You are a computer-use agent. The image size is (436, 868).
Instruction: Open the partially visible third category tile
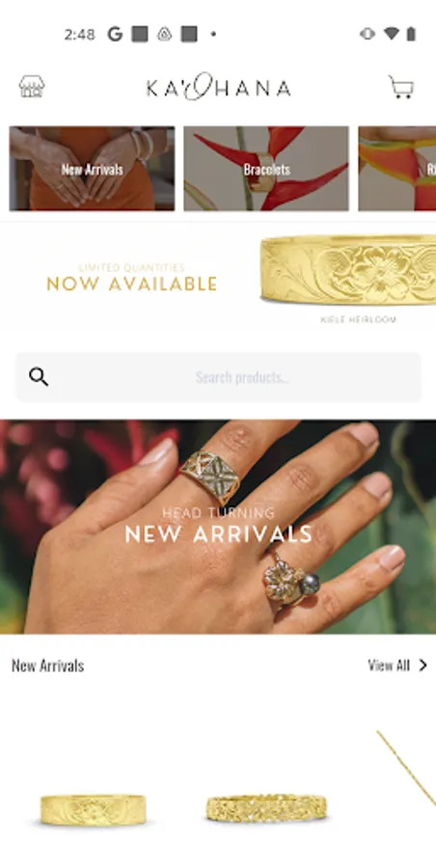coord(397,168)
